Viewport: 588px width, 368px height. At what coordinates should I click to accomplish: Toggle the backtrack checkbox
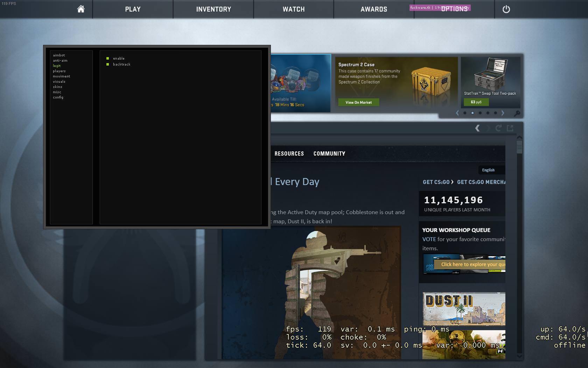(107, 64)
